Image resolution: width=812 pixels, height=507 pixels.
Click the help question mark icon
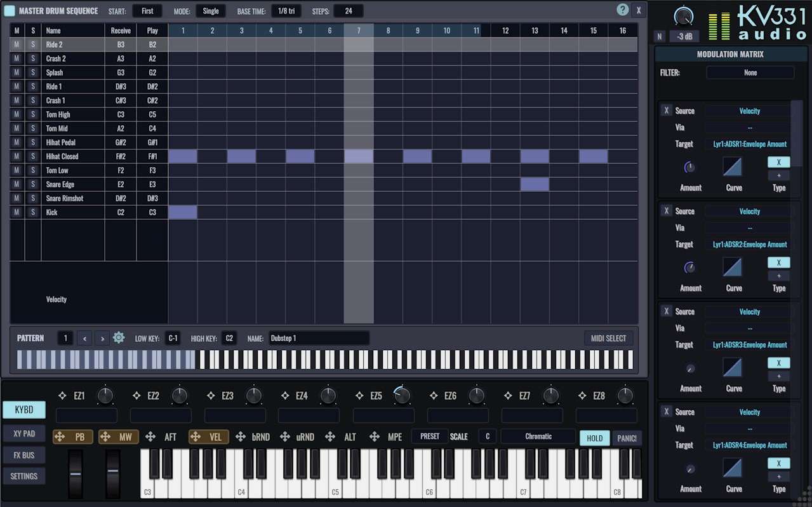click(623, 10)
